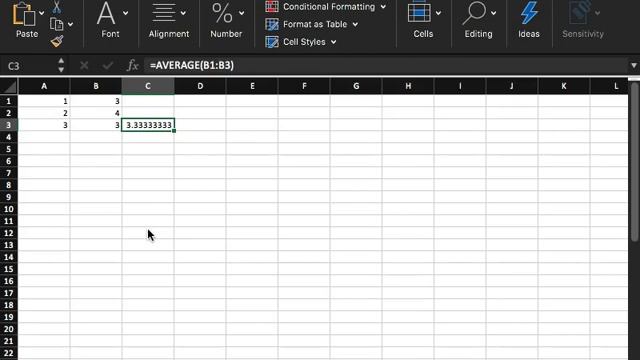This screenshot has height=360, width=640.
Task: Expand the formula bar with arrow
Action: coord(633,65)
